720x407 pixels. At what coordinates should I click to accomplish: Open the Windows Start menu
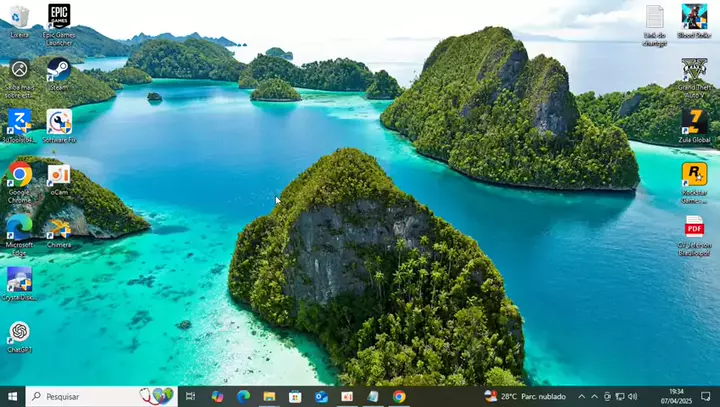click(13, 396)
